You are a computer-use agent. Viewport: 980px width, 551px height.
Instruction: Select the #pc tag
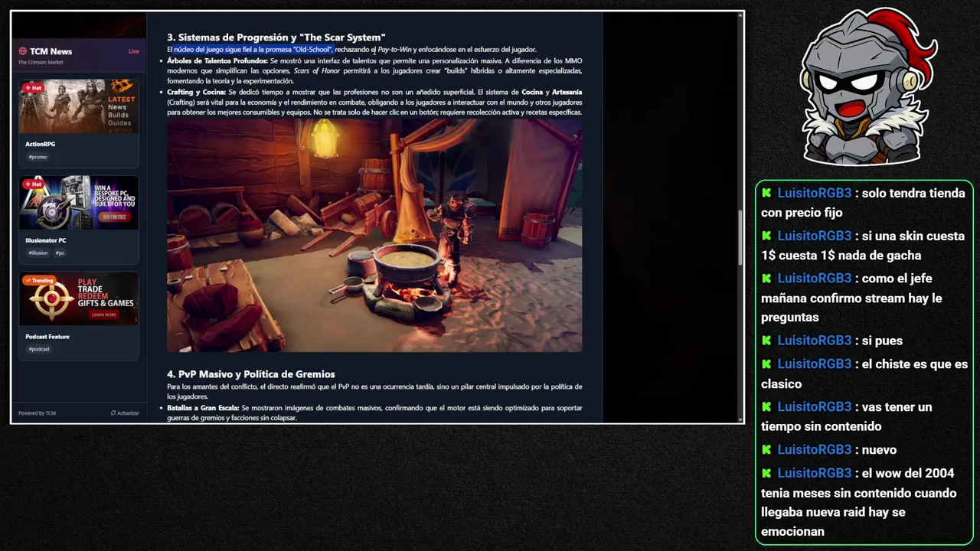click(60, 253)
